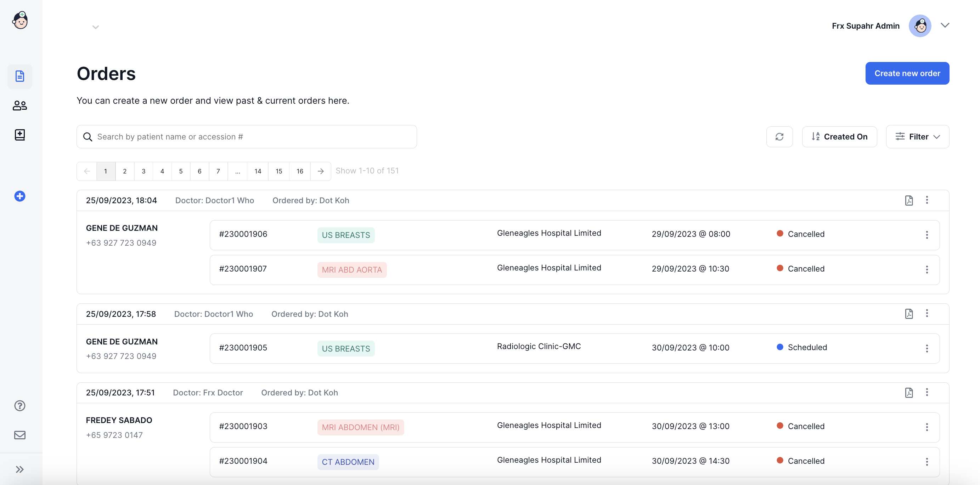Open the Help question mark icon
The height and width of the screenshot is (485, 980).
[x=20, y=406]
